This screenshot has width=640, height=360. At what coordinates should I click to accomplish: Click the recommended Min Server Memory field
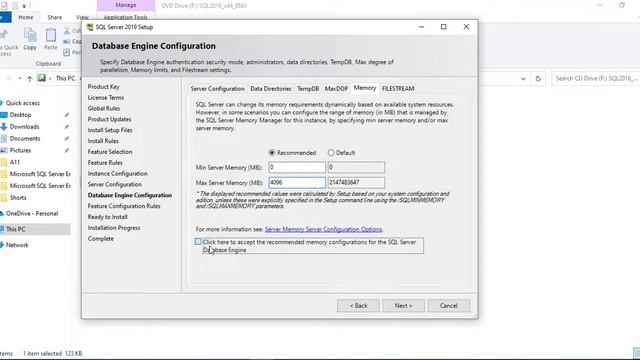pos(297,167)
